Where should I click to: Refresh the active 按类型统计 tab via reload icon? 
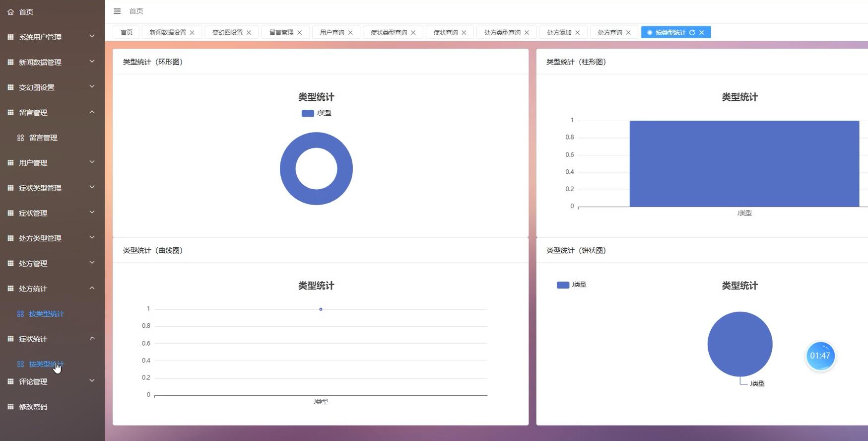[x=692, y=32]
